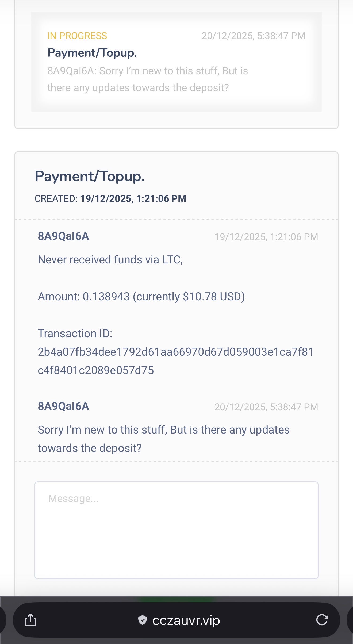Click the ticket card's 20/12/2025 timestamp
This screenshot has height=644, width=353.
pyautogui.click(x=253, y=36)
